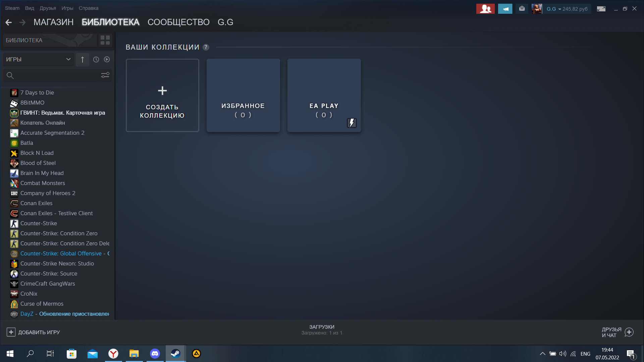Open the Windows Start menu
This screenshot has width=644, height=362.
tap(10, 354)
